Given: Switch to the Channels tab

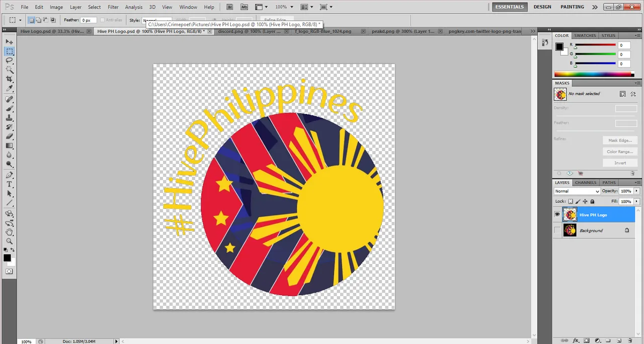Looking at the screenshot, I should click(586, 182).
